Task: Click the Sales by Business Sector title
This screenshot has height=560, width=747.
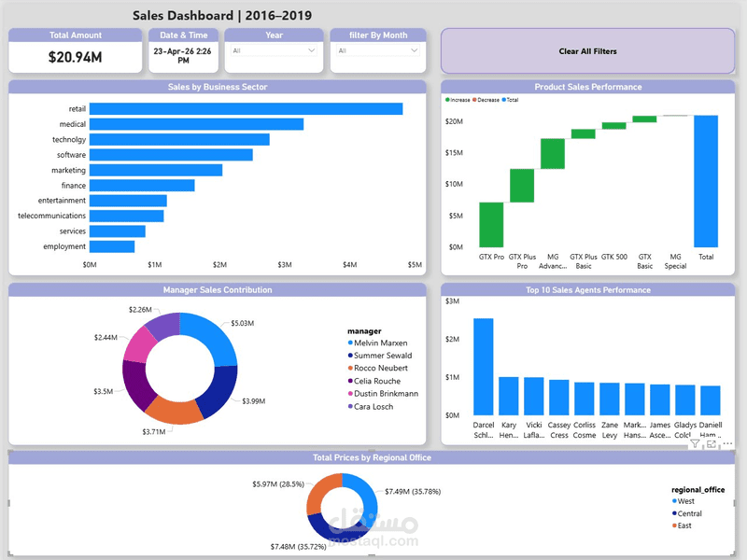Action: click(218, 87)
